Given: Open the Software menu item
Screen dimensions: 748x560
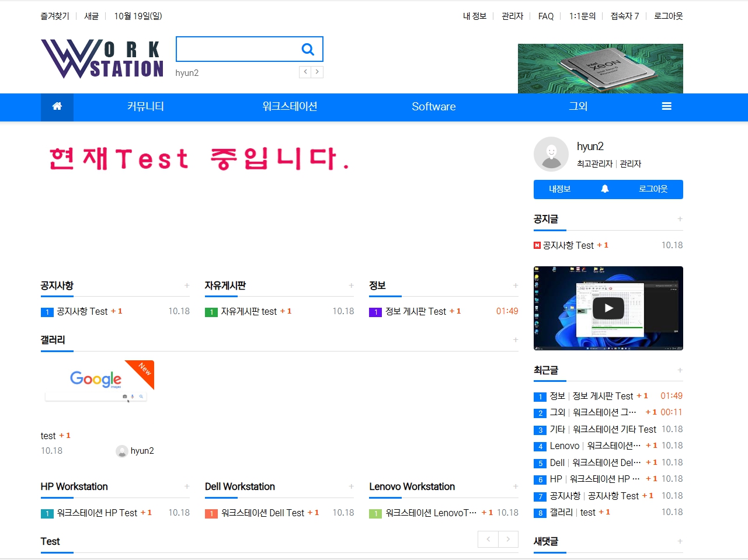Looking at the screenshot, I should pos(433,106).
